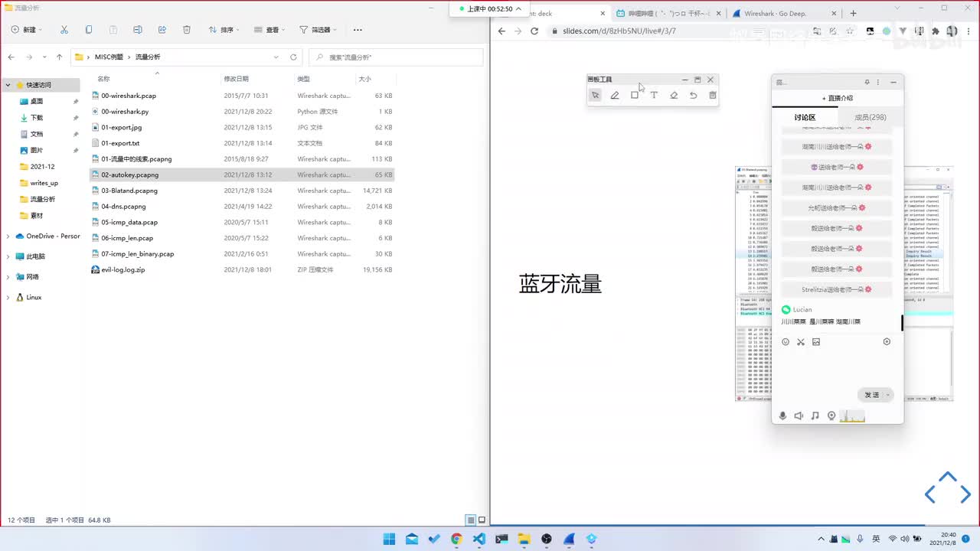Click next slide arrow on slides page
The width and height of the screenshot is (980, 551).
click(965, 494)
